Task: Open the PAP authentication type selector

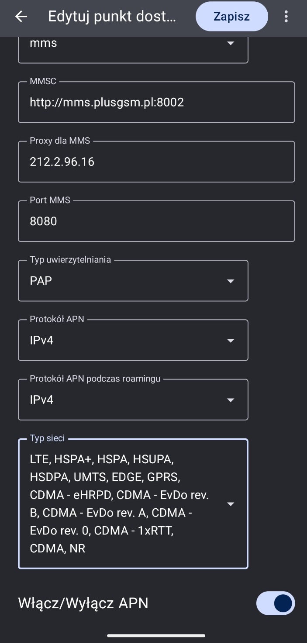Action: pyautogui.click(x=133, y=281)
